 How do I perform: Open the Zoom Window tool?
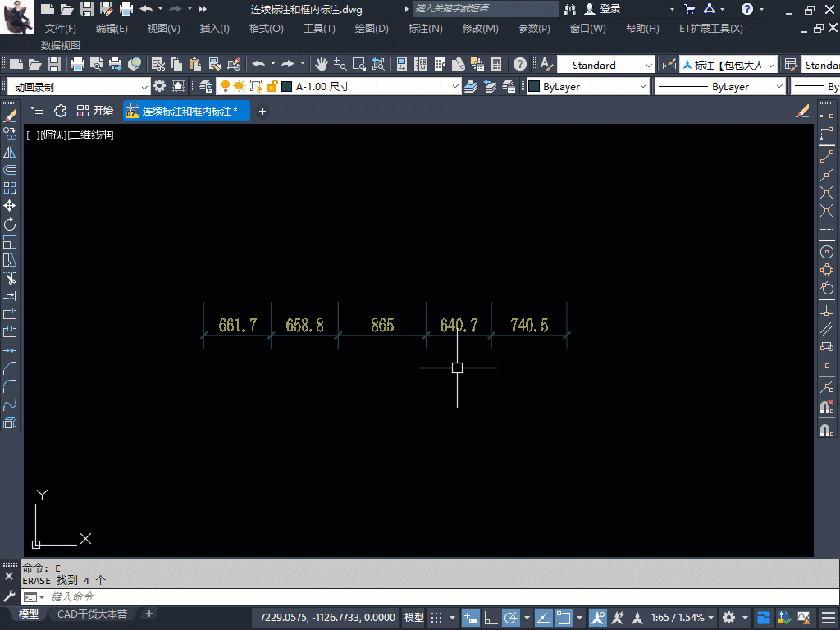click(x=359, y=64)
